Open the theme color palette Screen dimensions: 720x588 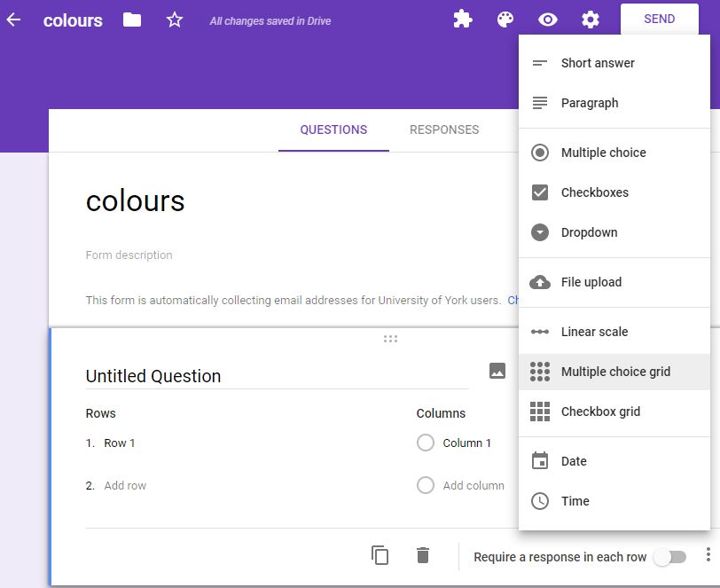[x=505, y=19]
